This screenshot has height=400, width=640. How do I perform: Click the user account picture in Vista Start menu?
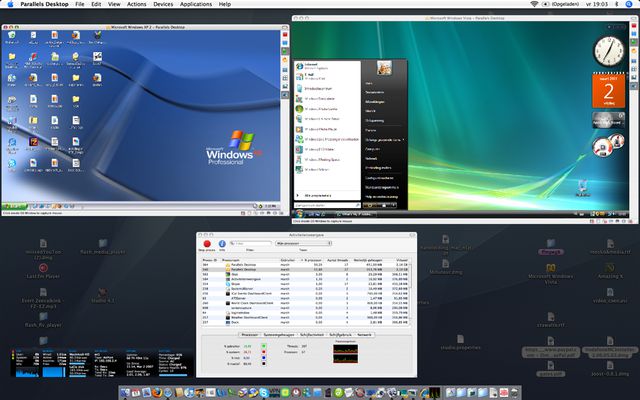tap(384, 68)
